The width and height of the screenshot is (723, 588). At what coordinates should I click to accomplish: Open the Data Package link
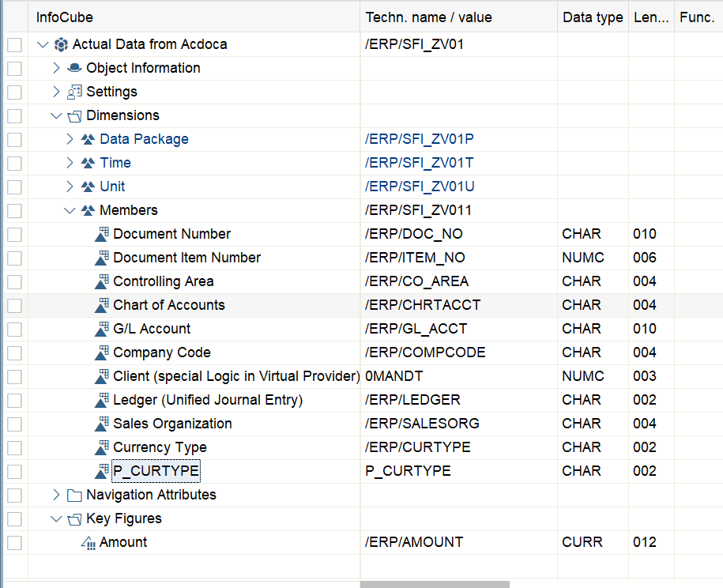click(145, 139)
